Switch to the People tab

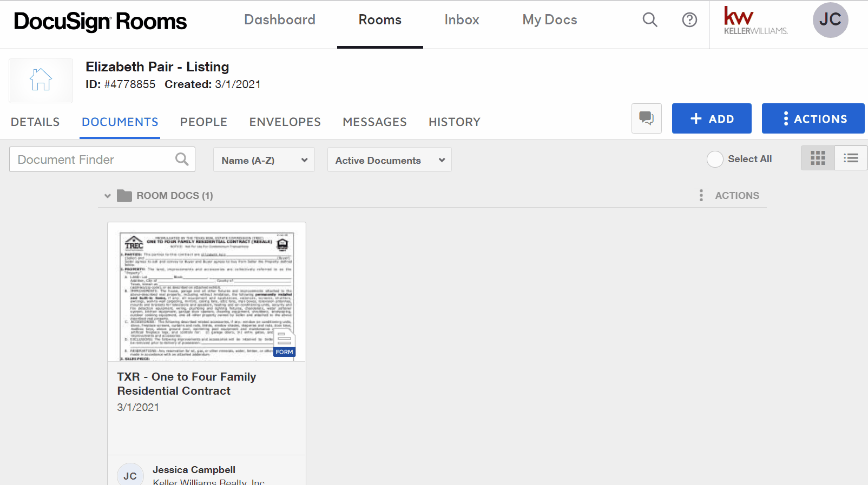coord(203,122)
